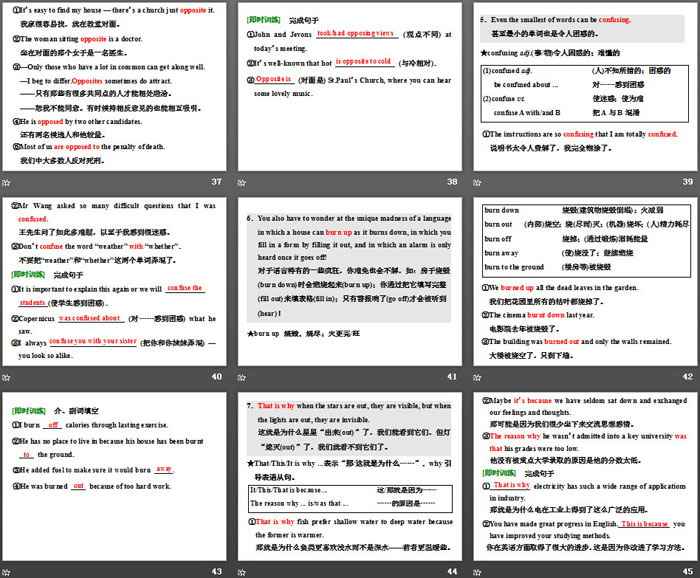Select slide 41 thumbnail about burn up

click(x=350, y=282)
